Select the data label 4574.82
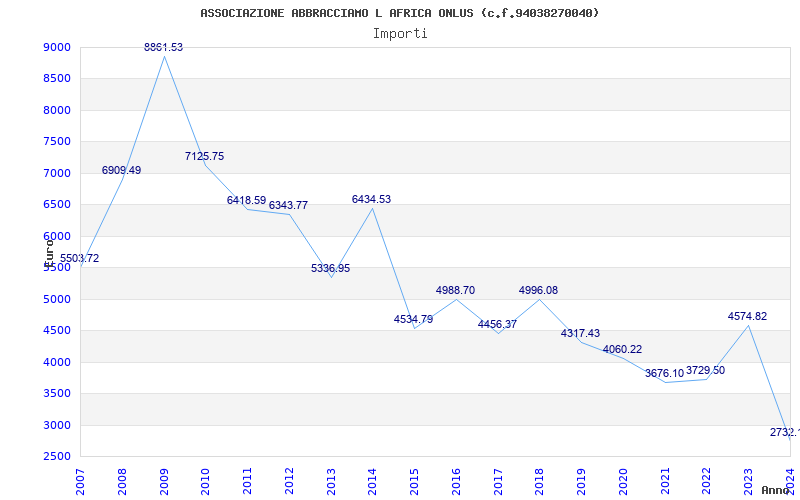Screen dimensions: 800x500 pyautogui.click(x=747, y=316)
